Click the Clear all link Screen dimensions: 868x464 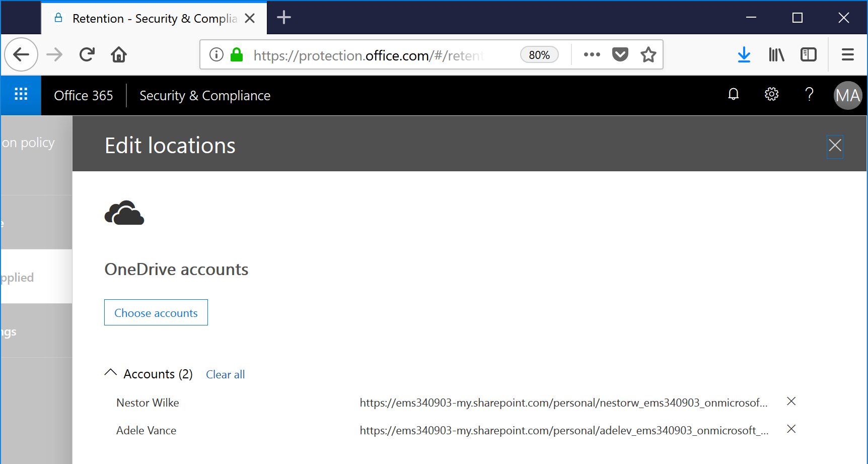[x=225, y=374]
